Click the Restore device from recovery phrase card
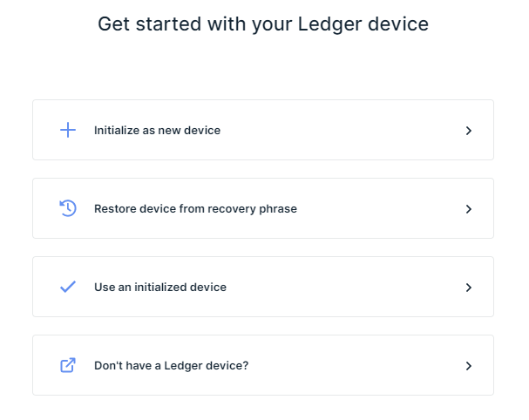529x420 pixels. pos(263,208)
